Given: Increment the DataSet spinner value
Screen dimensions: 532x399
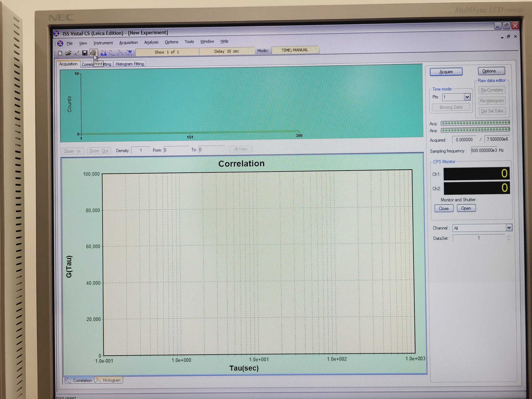Looking at the screenshot, I should click(x=508, y=236).
